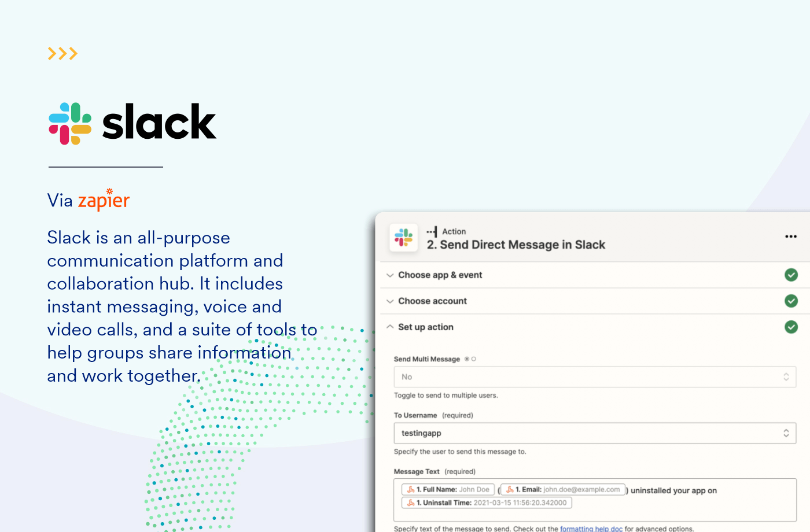Open the formatting help doc link
Viewport: 810px width, 532px height.
591,529
